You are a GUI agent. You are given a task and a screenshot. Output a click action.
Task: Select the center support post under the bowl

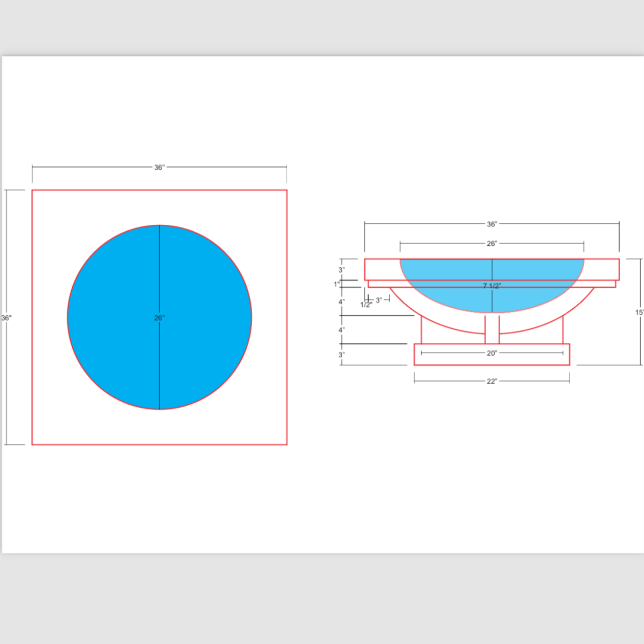[x=492, y=330]
